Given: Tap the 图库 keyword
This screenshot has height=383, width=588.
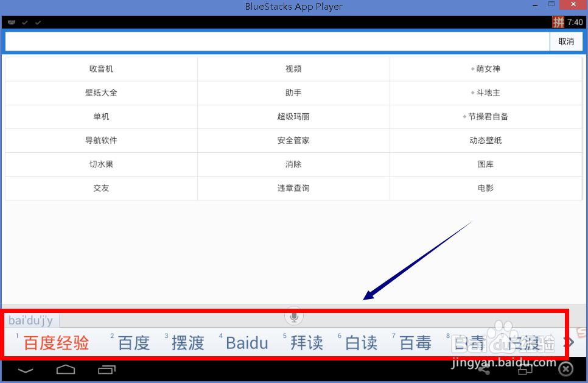Looking at the screenshot, I should click(x=486, y=164).
